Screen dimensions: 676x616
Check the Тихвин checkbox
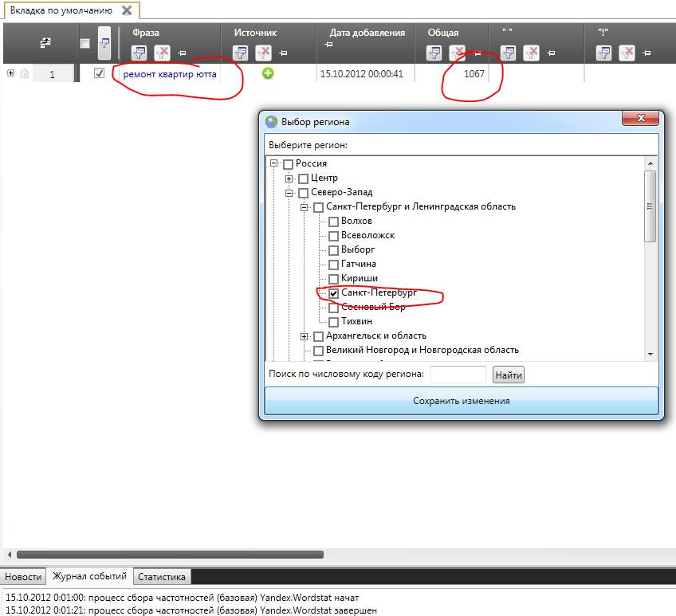(x=334, y=322)
